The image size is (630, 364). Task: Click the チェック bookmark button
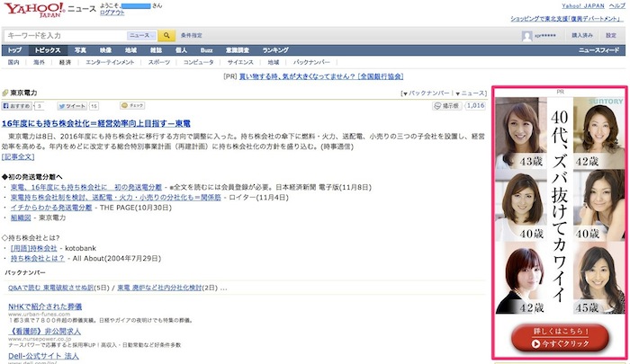[x=132, y=105]
